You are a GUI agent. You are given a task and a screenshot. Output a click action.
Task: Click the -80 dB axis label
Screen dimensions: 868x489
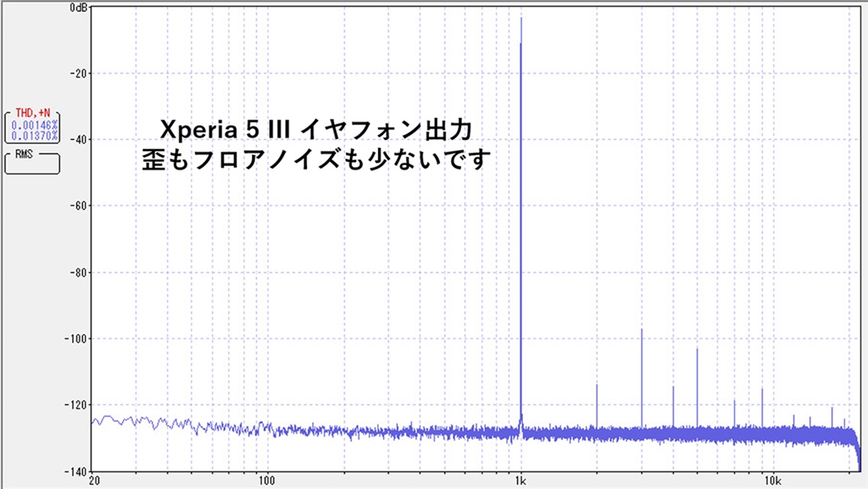[77, 273]
